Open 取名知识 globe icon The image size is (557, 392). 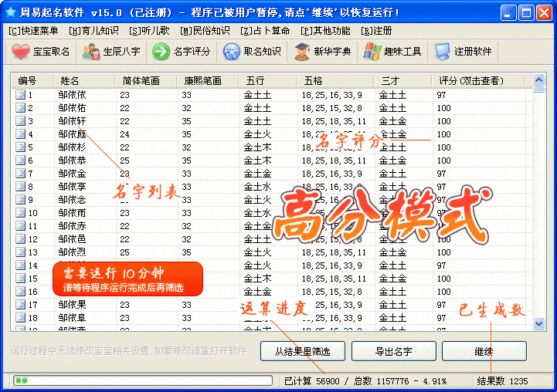(231, 52)
